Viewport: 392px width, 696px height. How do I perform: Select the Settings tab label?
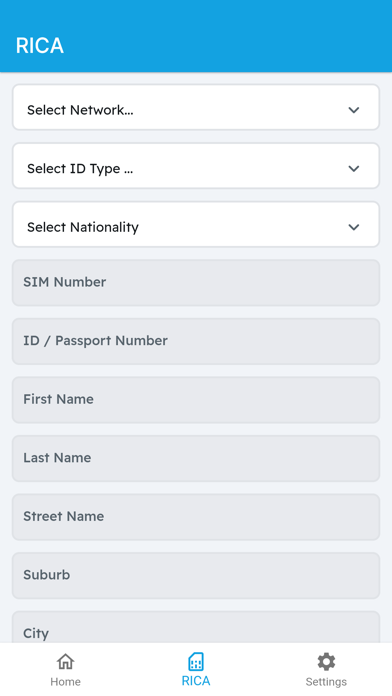tap(326, 681)
